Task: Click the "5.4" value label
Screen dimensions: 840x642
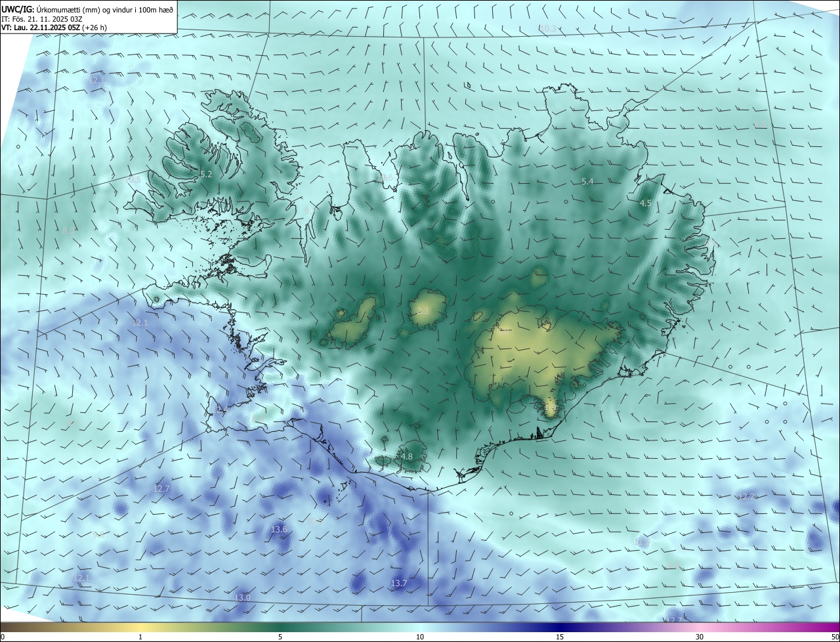Action: (x=587, y=182)
